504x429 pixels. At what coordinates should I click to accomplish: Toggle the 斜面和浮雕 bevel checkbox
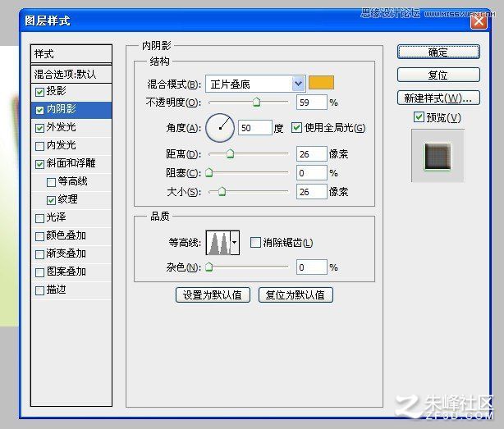[39, 164]
